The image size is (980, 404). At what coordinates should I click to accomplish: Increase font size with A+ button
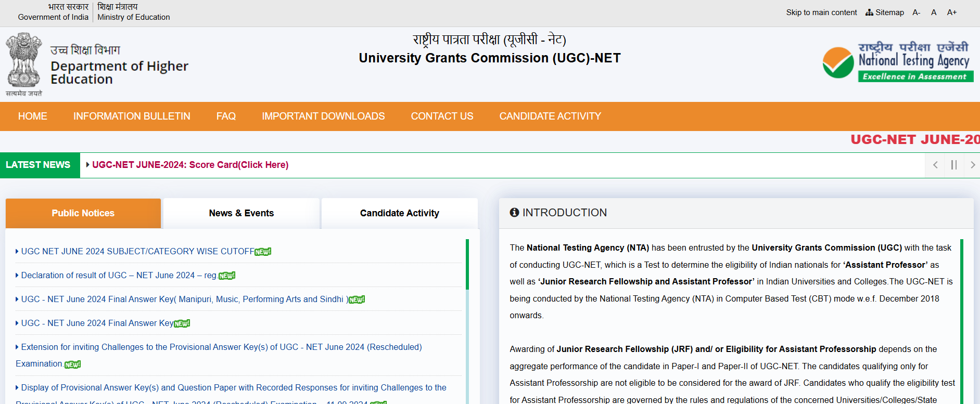952,12
